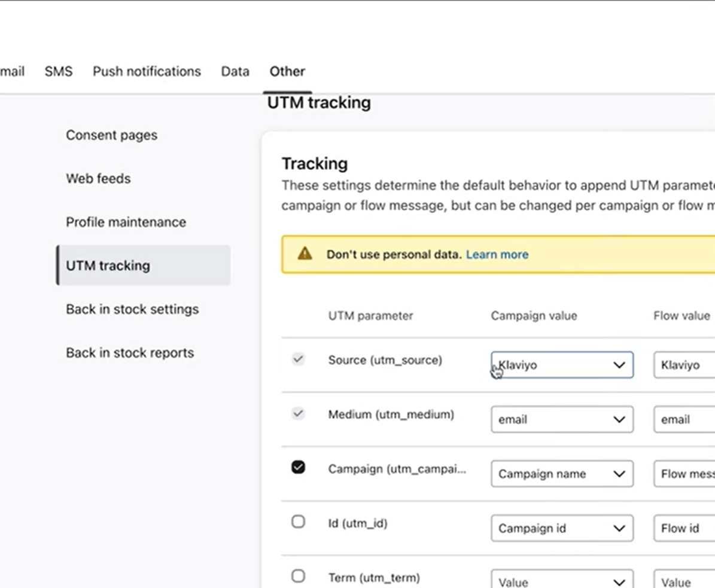This screenshot has height=588, width=715.
Task: Switch to the SMS tab
Action: [59, 72]
